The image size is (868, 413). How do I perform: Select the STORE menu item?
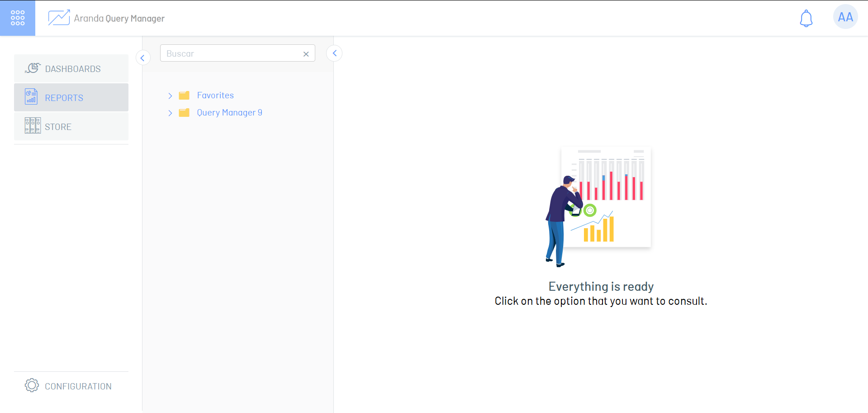coord(58,127)
